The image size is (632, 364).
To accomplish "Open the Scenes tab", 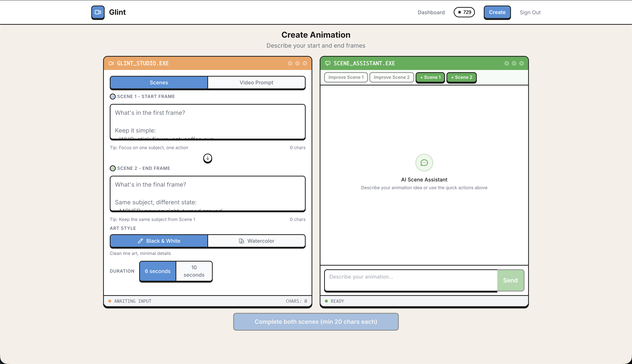I will click(x=159, y=83).
